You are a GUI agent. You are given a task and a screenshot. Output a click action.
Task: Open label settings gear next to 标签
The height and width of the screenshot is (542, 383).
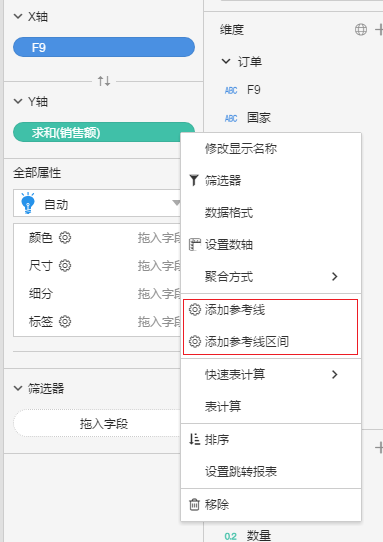click(x=65, y=321)
